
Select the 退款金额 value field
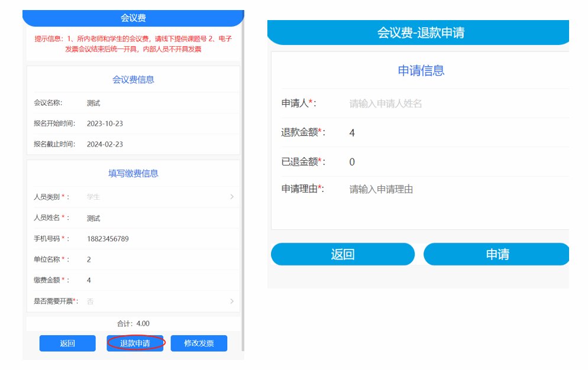[x=450, y=133]
